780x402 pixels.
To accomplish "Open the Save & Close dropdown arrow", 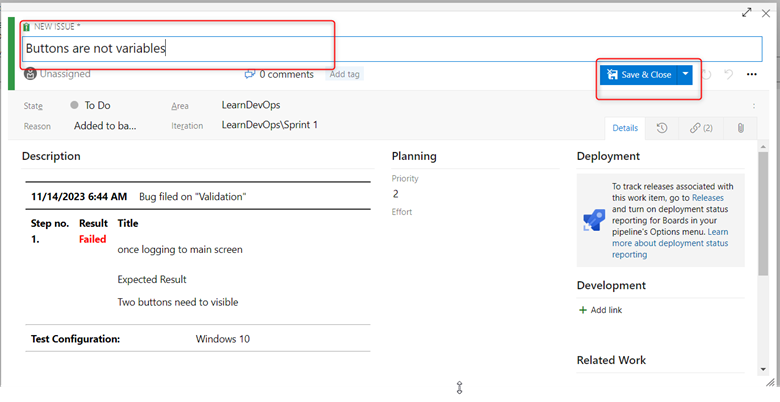I will click(x=685, y=75).
